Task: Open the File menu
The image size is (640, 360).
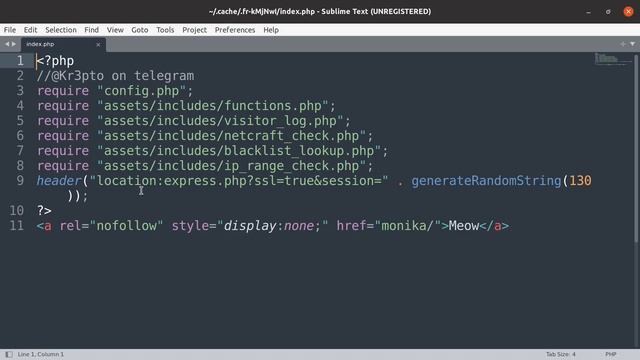Action: coord(10,30)
